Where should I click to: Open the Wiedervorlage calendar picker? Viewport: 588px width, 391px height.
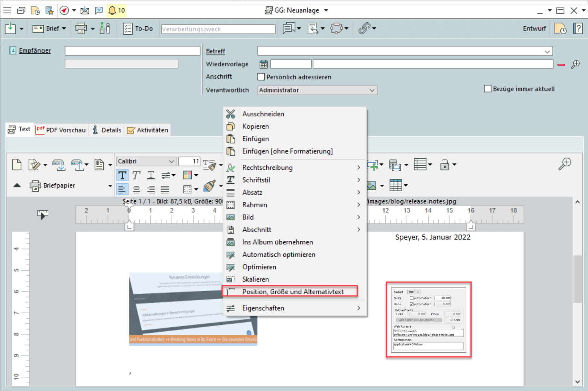pos(264,64)
